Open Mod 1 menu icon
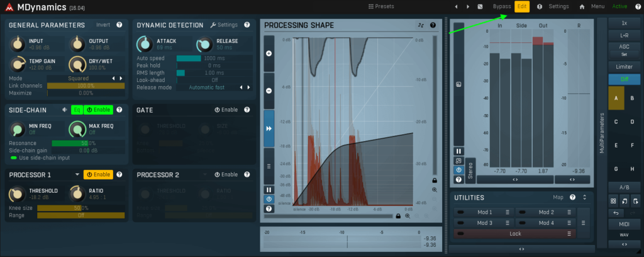Viewport: 644px width, 257px height. (508, 212)
